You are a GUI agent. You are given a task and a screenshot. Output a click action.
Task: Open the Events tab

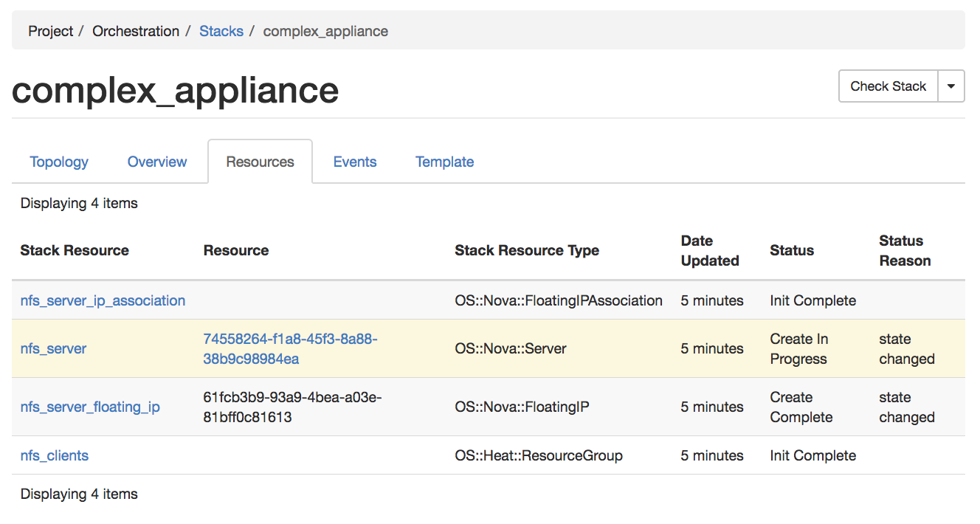pos(355,162)
